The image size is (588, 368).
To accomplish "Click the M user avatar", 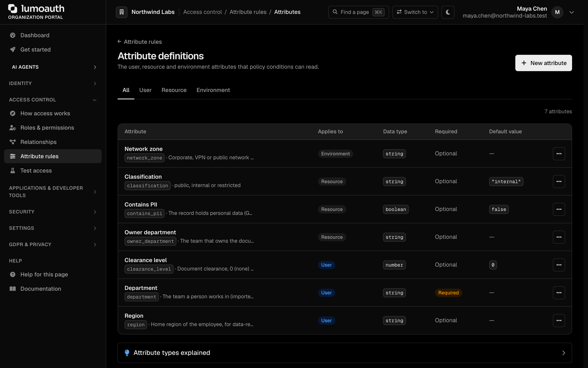I will point(557,12).
